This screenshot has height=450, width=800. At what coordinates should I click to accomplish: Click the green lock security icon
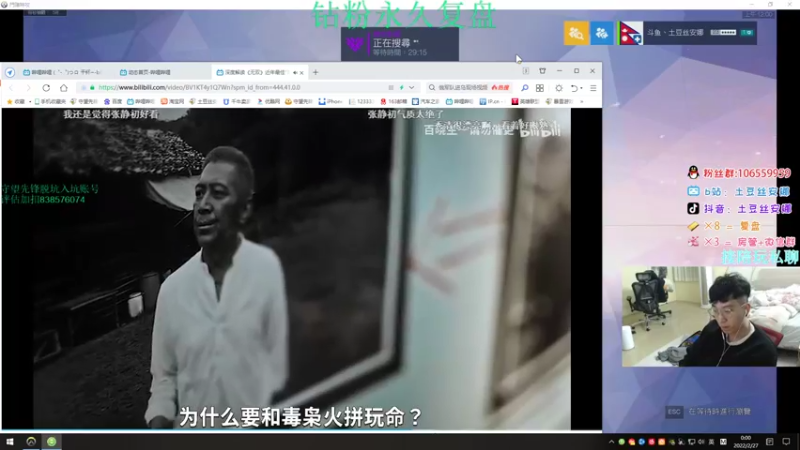(92, 88)
